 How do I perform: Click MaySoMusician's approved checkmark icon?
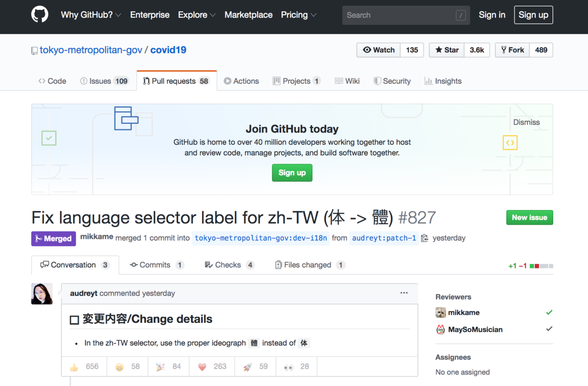tap(549, 329)
